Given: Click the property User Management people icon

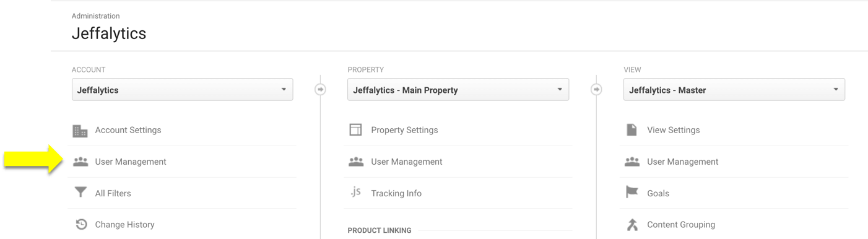Looking at the screenshot, I should [x=356, y=162].
